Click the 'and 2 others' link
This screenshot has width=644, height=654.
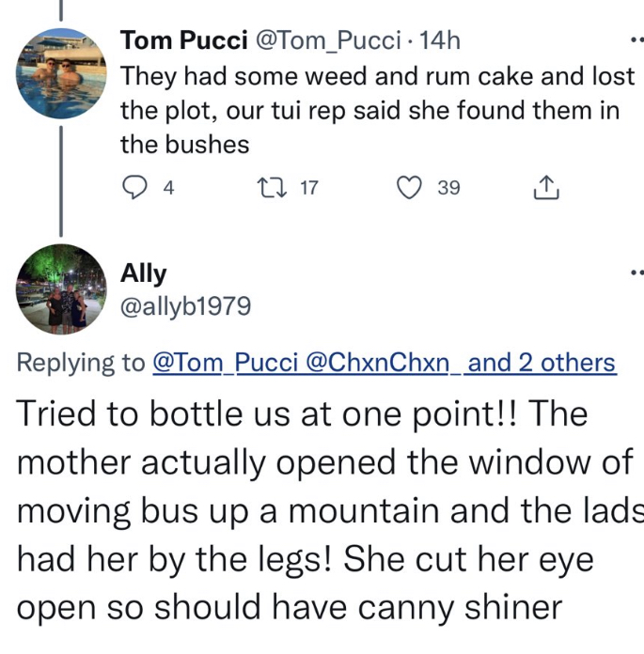(542, 363)
